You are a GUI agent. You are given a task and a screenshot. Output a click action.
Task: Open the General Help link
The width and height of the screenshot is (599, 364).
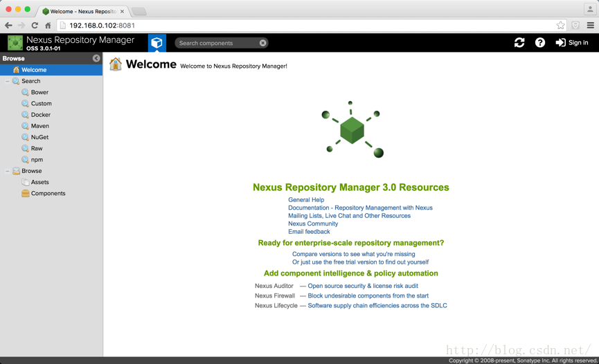306,200
